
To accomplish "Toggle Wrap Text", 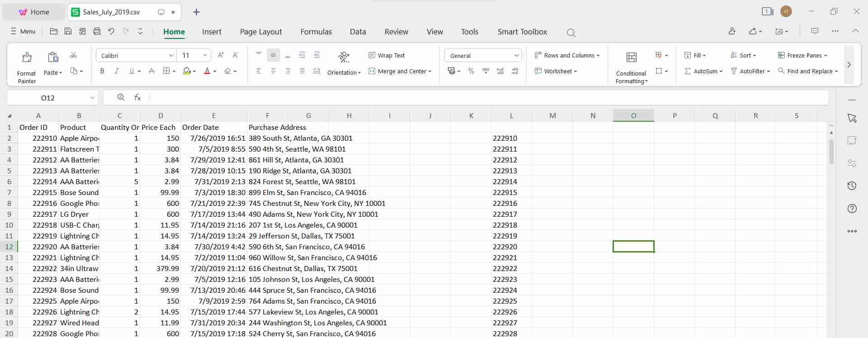I will [387, 55].
